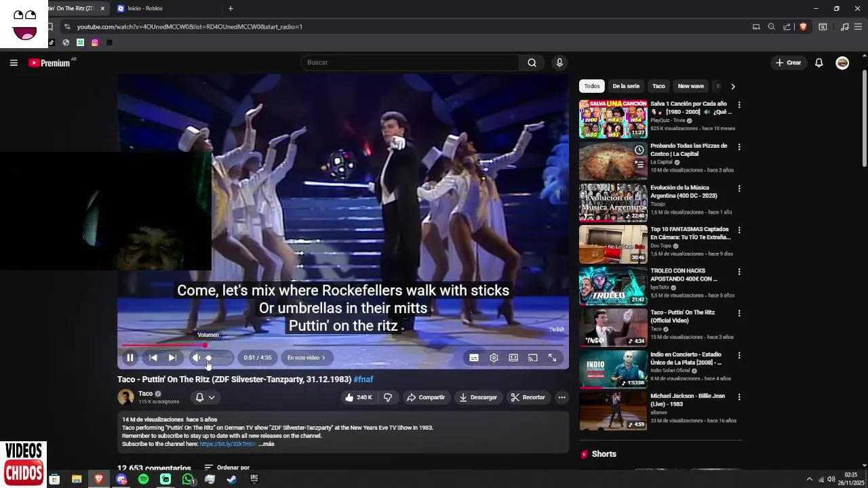Screen dimensions: 868x488
Task: Select the Todos filter chip
Action: [592, 86]
